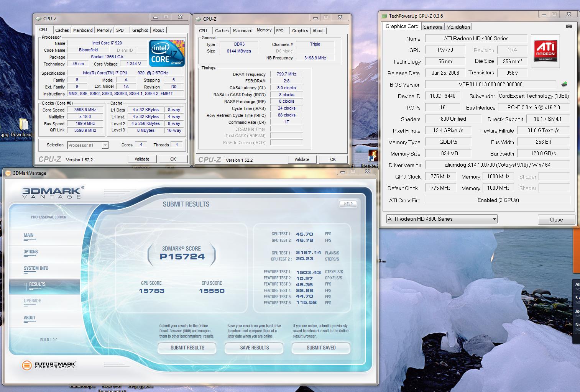
Task: Click the 3DMark score P15724
Action: (x=182, y=257)
